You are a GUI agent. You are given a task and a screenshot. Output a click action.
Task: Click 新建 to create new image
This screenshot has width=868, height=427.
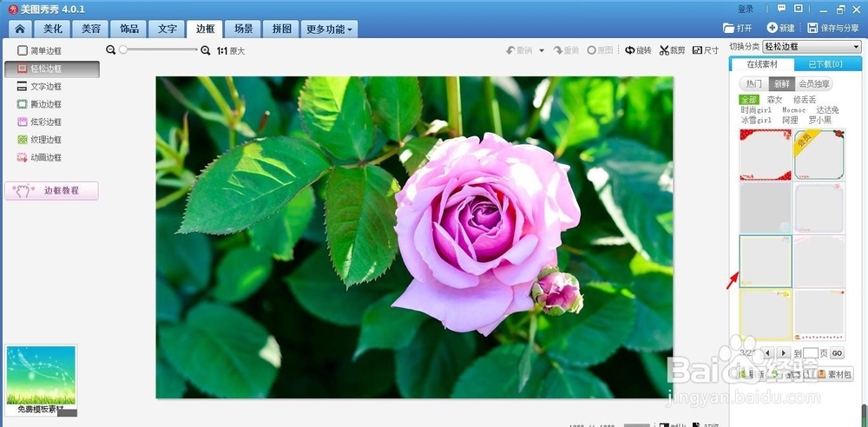780,29
